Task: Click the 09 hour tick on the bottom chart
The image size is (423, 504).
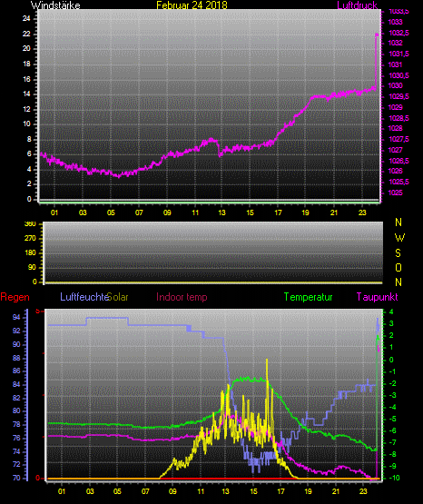Action: tap(172, 491)
